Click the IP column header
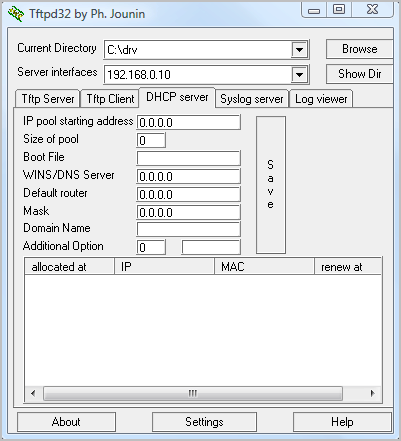The width and height of the screenshot is (401, 441). 164,267
